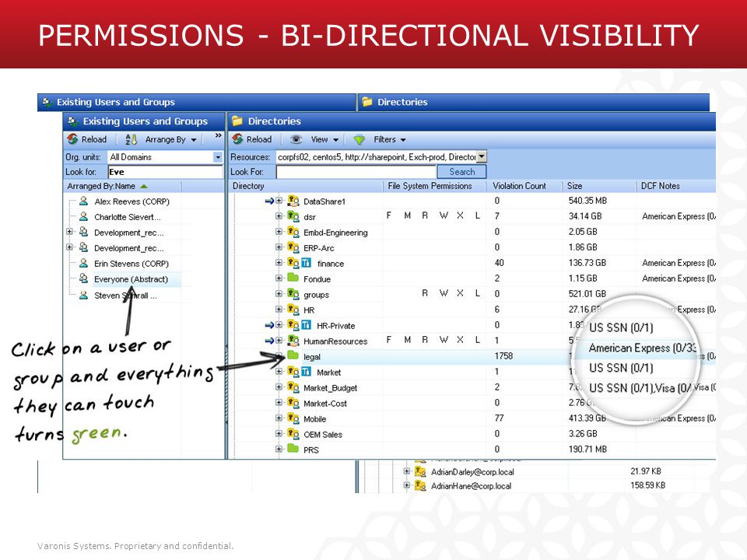Select the Everyone (Abstract) group
The height and width of the screenshot is (560, 747).
pos(131,279)
